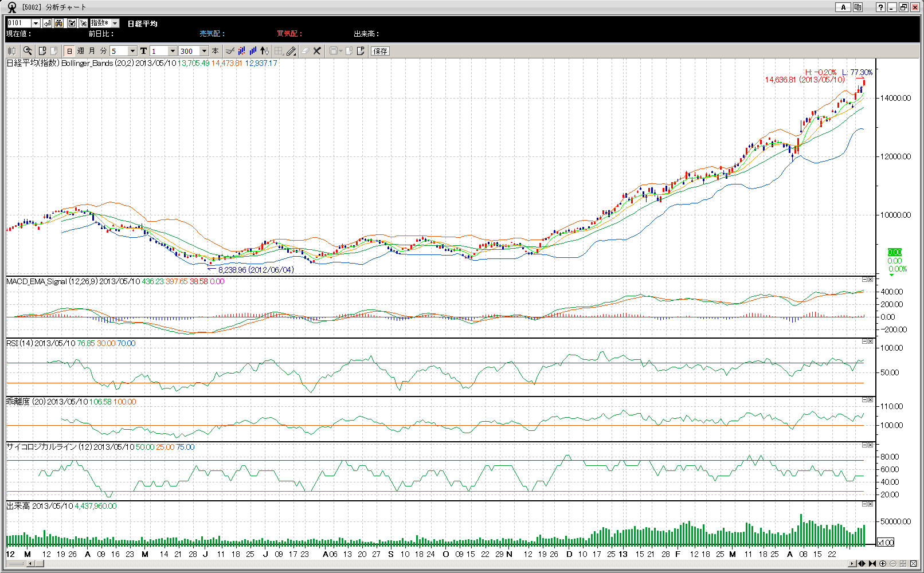This screenshot has width=924, height=573.
Task: Click the expand horizontally arrows icon
Action: click(862, 564)
